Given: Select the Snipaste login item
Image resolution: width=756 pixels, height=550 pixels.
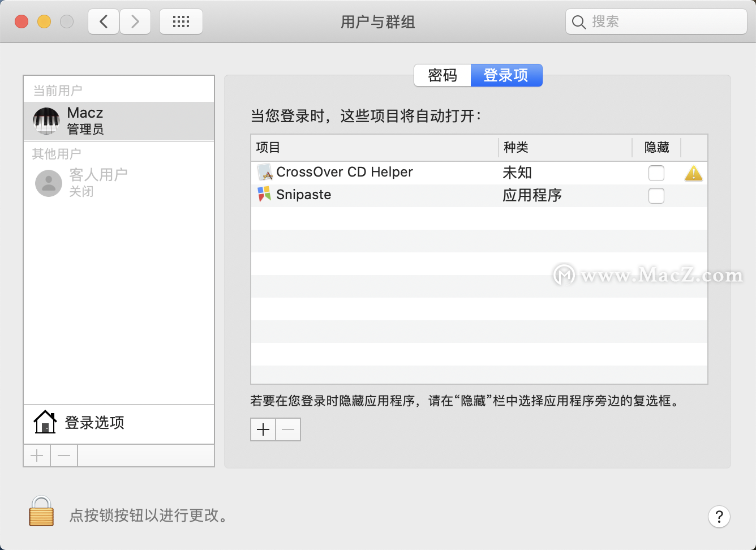Looking at the screenshot, I should [x=479, y=196].
